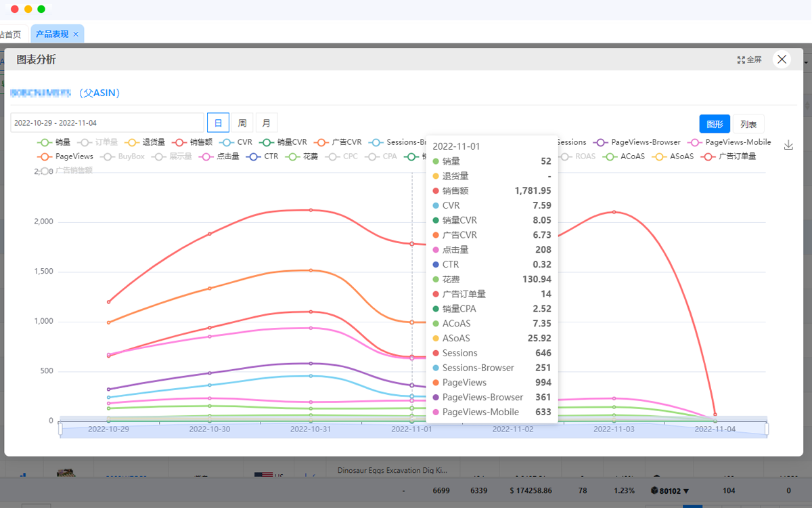Toggle the 广告订单量 legend series

coord(728,156)
